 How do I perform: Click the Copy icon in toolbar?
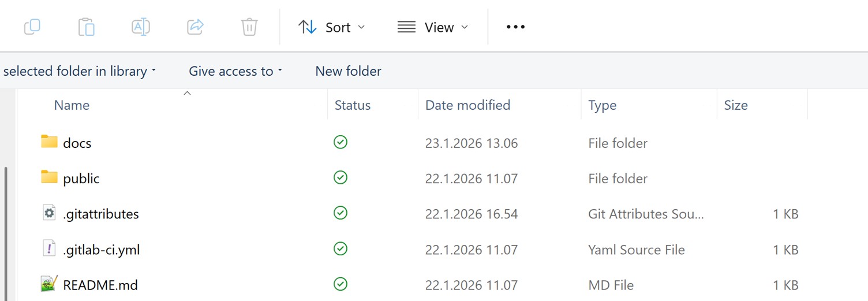coord(32,27)
